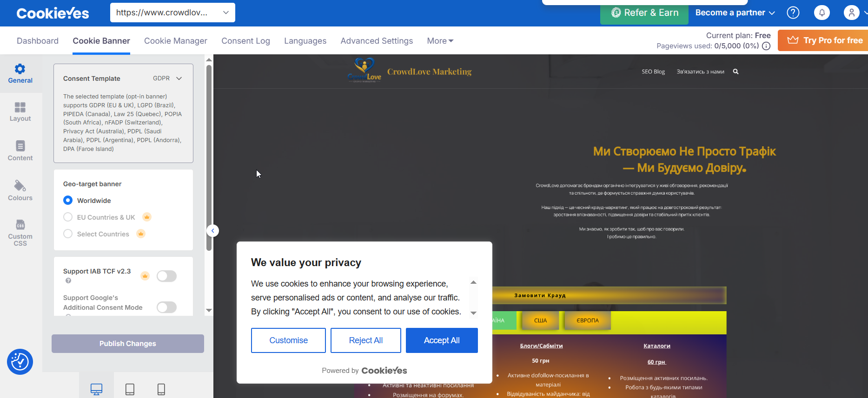Click the США button in preview
868x398 pixels.
tap(540, 320)
